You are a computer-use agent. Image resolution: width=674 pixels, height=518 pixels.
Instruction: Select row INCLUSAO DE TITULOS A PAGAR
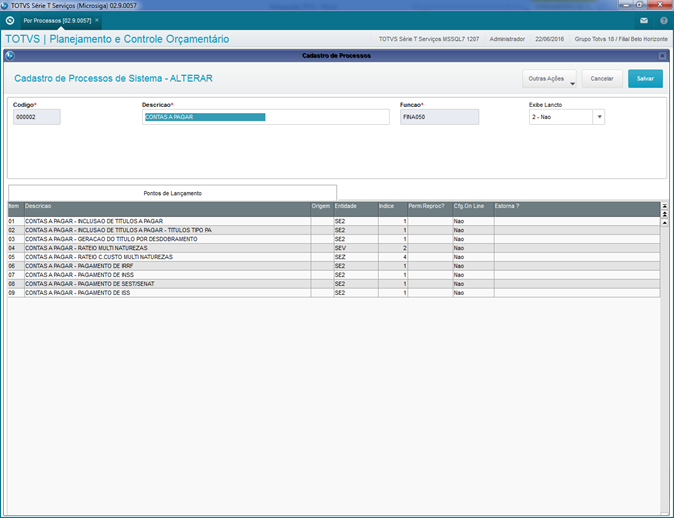click(x=334, y=221)
